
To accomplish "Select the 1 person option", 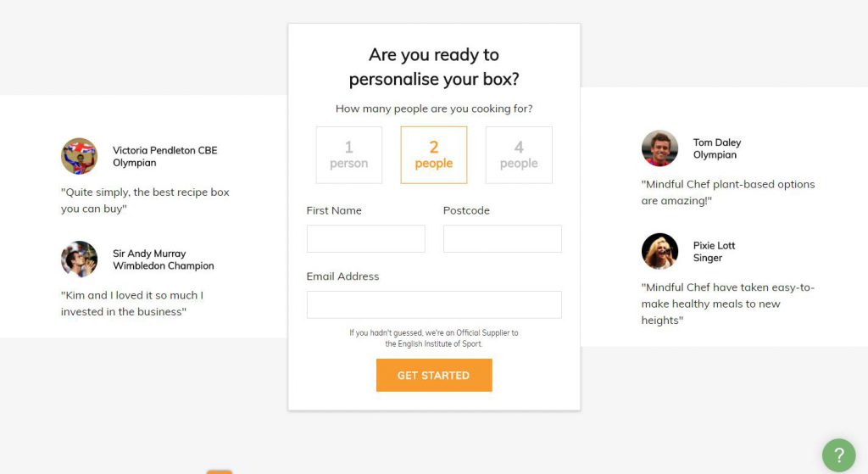I will [348, 155].
